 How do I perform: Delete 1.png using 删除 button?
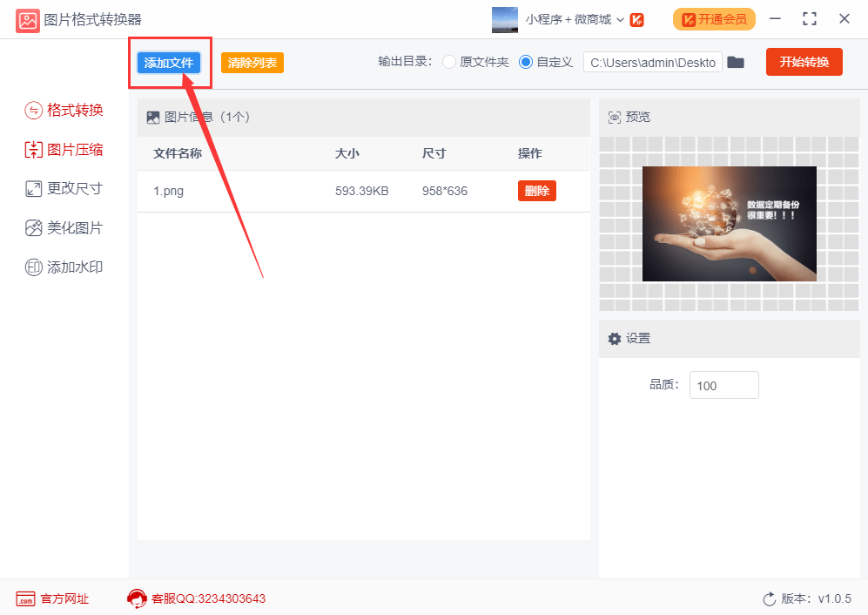(x=537, y=191)
